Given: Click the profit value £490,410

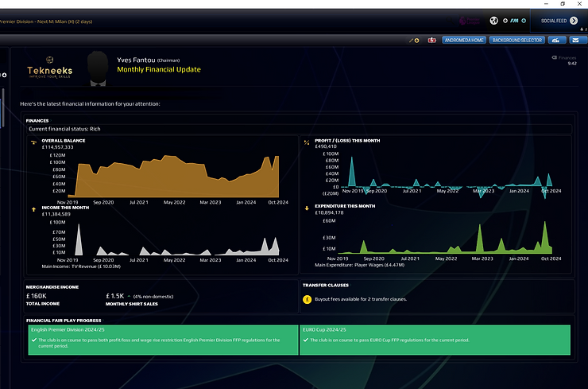Looking at the screenshot, I should [326, 146].
